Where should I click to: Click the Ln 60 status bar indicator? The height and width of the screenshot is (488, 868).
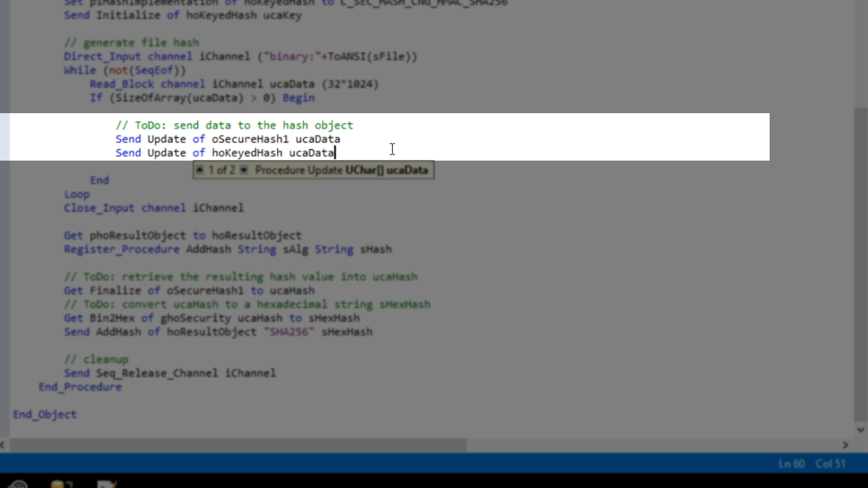tap(791, 464)
